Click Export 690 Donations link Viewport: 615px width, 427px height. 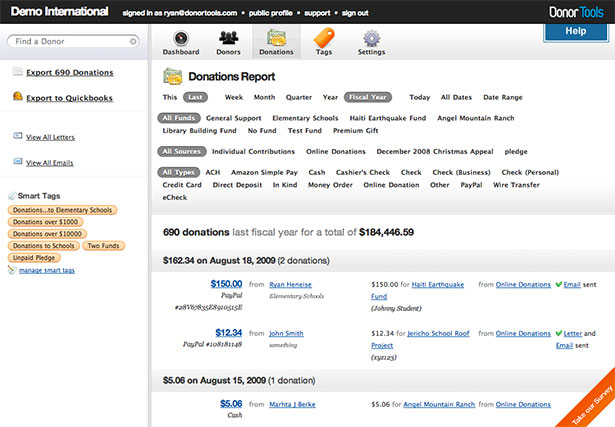(70, 73)
